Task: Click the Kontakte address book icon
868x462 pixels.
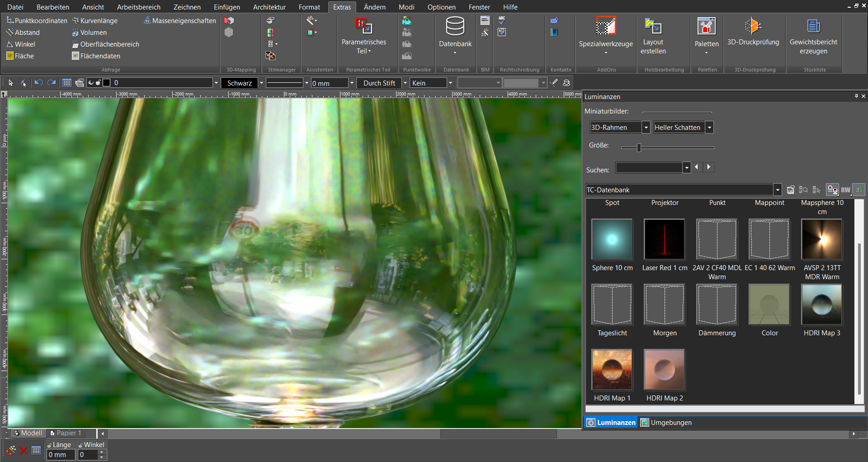Action: tap(554, 32)
